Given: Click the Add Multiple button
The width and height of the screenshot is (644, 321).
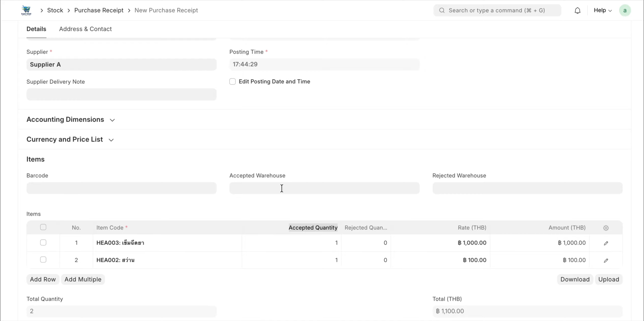Looking at the screenshot, I should pyautogui.click(x=83, y=279).
